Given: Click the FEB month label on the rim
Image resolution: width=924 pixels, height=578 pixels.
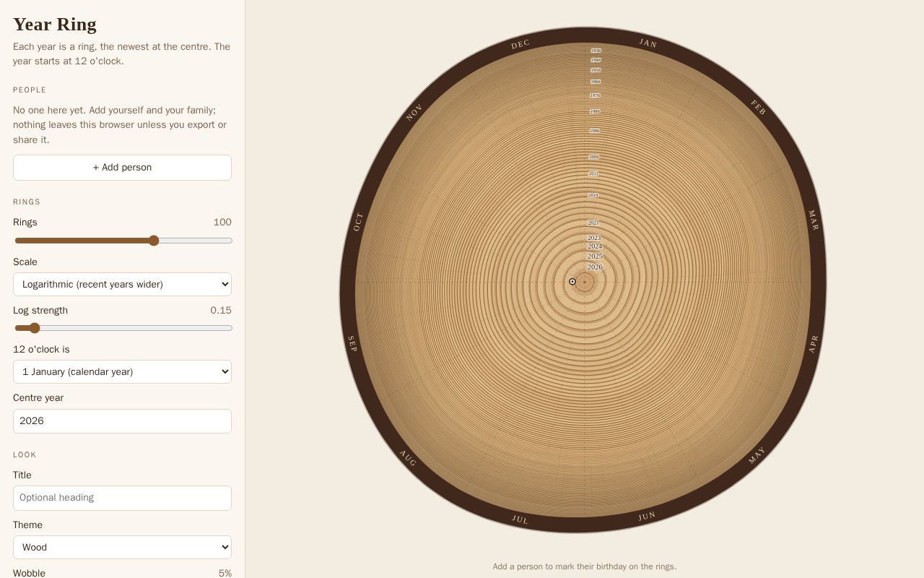Looking at the screenshot, I should pos(758,108).
